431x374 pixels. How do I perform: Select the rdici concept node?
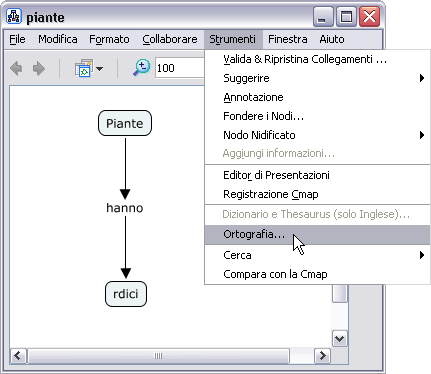point(126,294)
